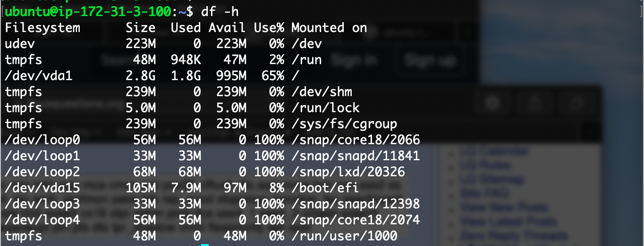
Task: Click the Mounted on column header
Action: 329,28
